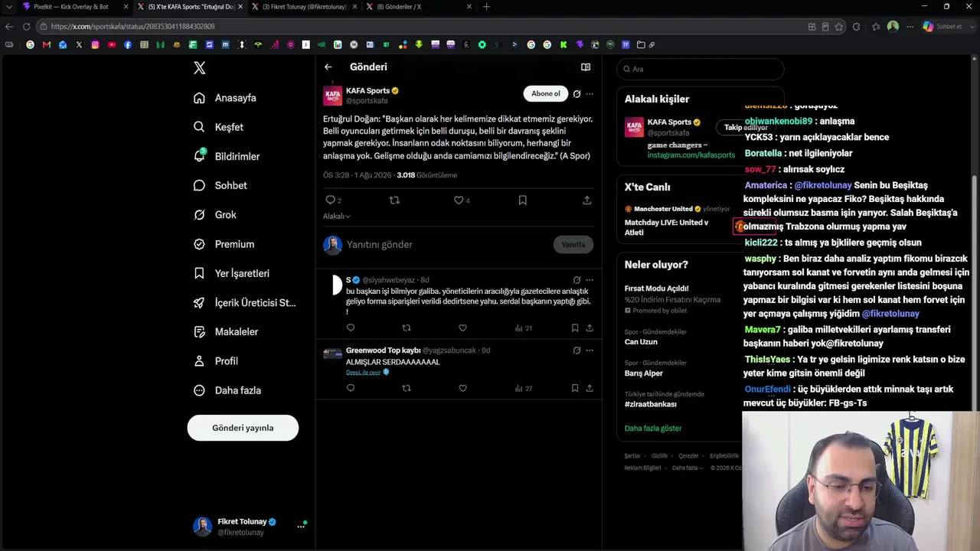The image size is (980, 551).
Task: Switch to Fikret Tolunay browser tab
Action: click(304, 7)
